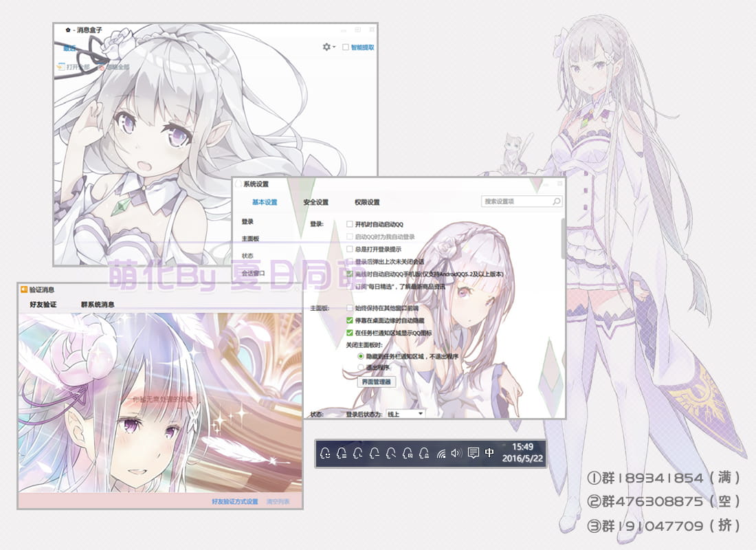Toggle the 订阅每日精选 checkbox
Screen dimensions: 756x550
pos(350,286)
